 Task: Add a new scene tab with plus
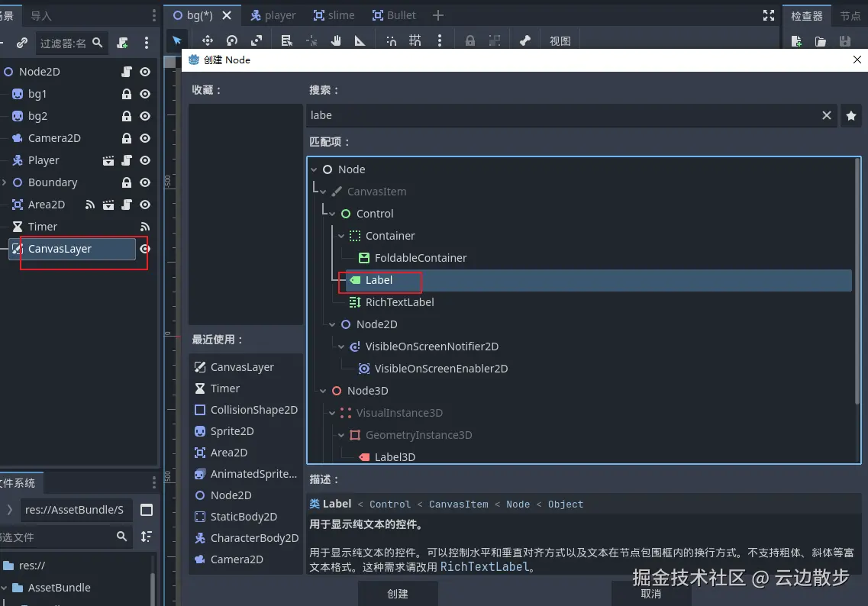tap(438, 15)
